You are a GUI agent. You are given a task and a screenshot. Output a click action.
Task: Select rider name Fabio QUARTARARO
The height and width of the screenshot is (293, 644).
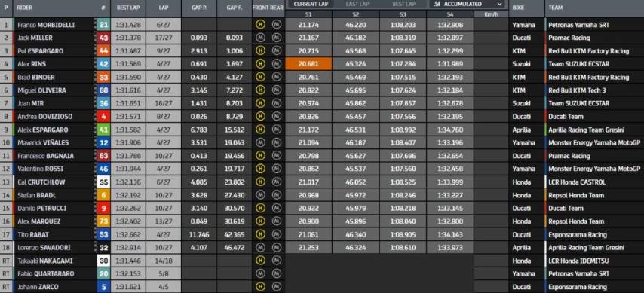tap(45, 273)
